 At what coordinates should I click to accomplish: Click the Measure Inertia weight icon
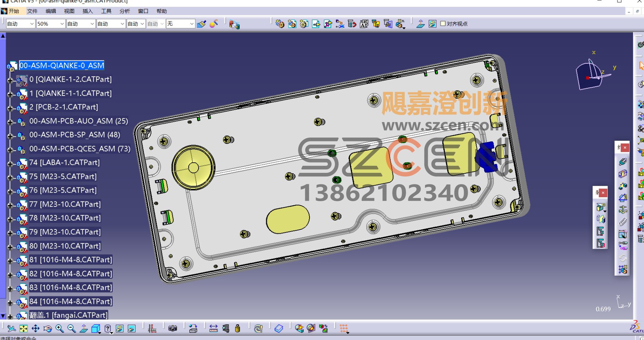(x=238, y=329)
